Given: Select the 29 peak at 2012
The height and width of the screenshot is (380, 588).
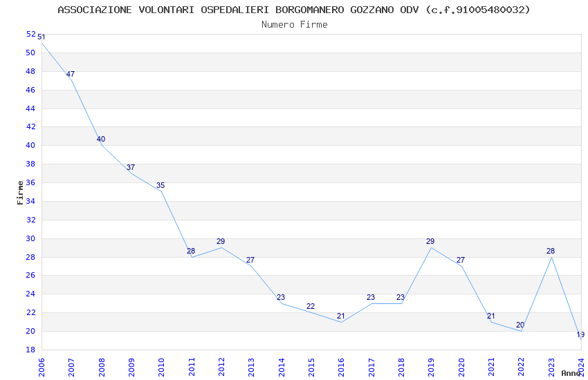Looking at the screenshot, I should pos(221,242).
